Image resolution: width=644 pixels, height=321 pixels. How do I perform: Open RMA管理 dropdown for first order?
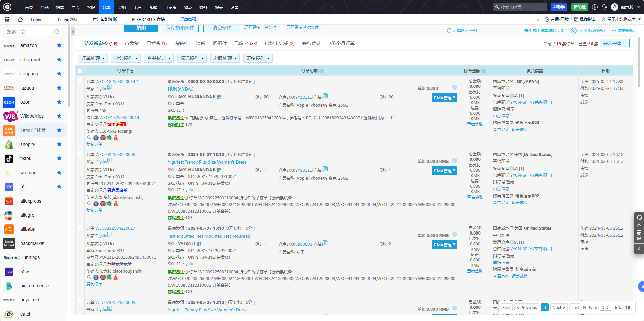(x=444, y=98)
